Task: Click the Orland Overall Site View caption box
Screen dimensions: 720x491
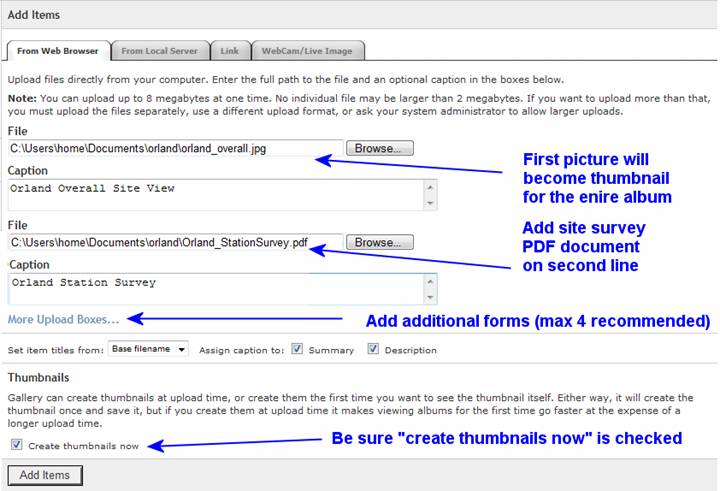Action: pyautogui.click(x=222, y=195)
